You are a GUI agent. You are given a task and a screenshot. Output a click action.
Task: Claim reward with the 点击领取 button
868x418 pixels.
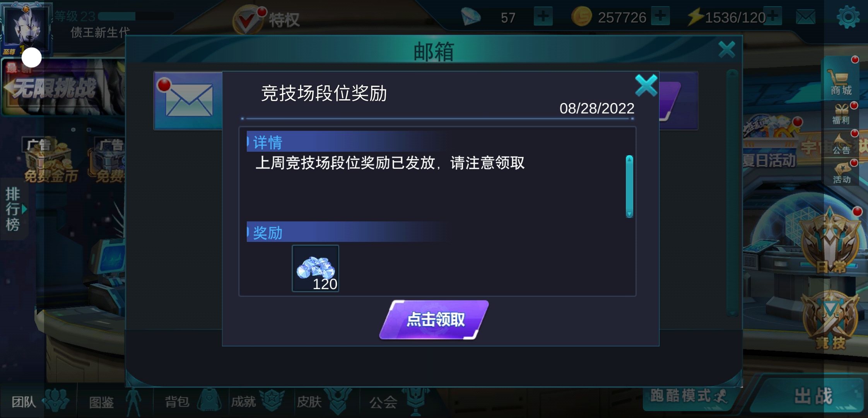pyautogui.click(x=434, y=320)
